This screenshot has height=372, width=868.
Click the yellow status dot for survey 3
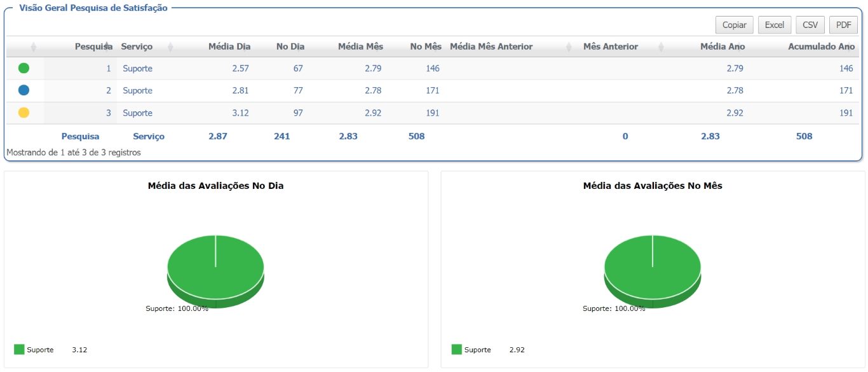click(x=24, y=113)
